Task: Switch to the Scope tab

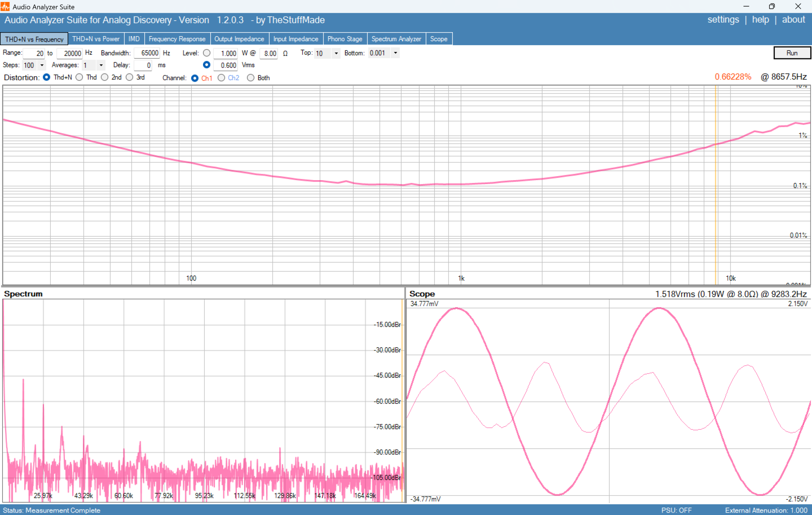Action: pos(439,39)
